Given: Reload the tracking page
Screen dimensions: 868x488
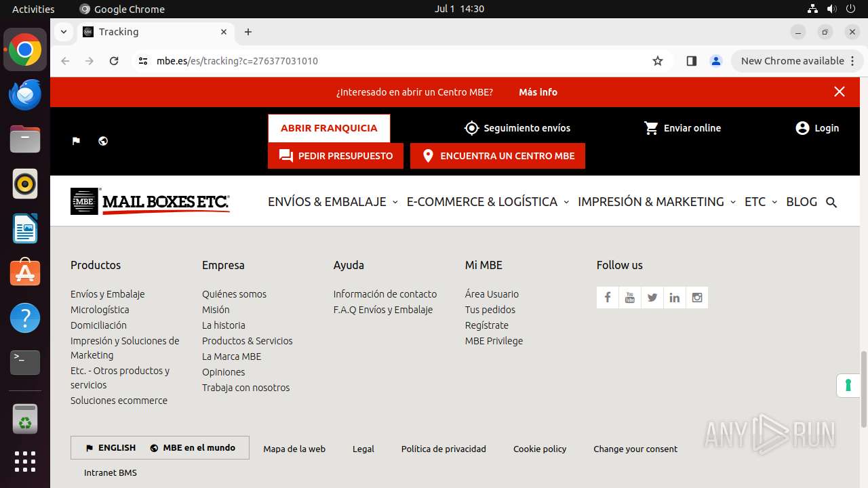Looking at the screenshot, I should click(x=114, y=61).
